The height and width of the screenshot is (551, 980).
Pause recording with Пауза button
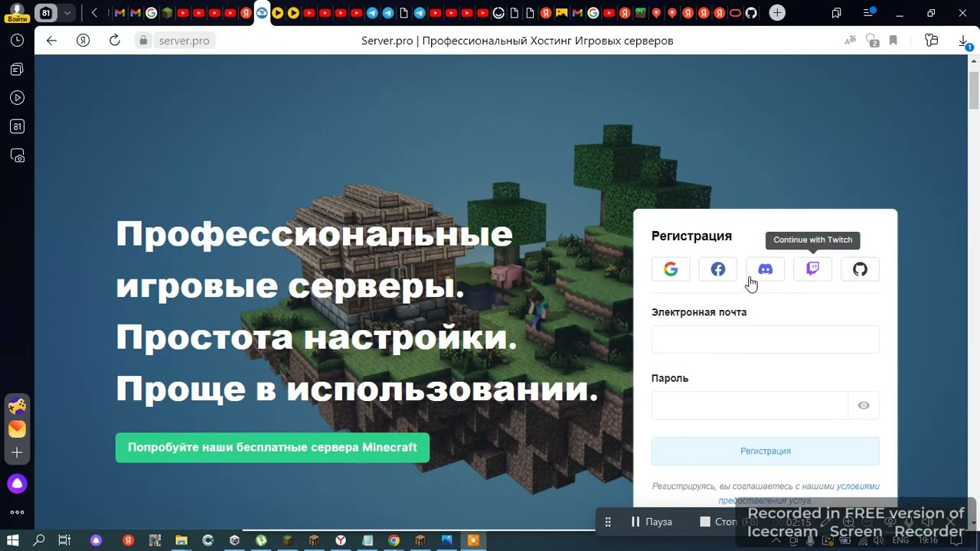click(x=652, y=522)
